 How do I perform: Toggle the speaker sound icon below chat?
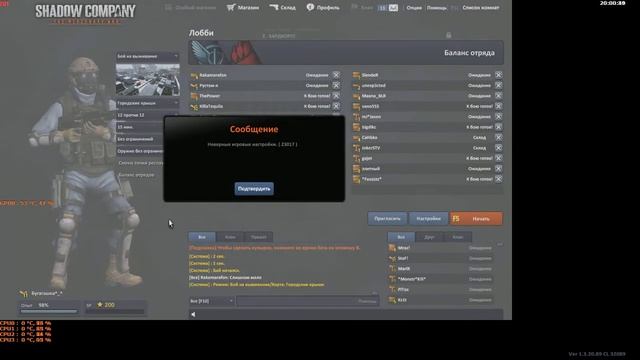(193, 314)
